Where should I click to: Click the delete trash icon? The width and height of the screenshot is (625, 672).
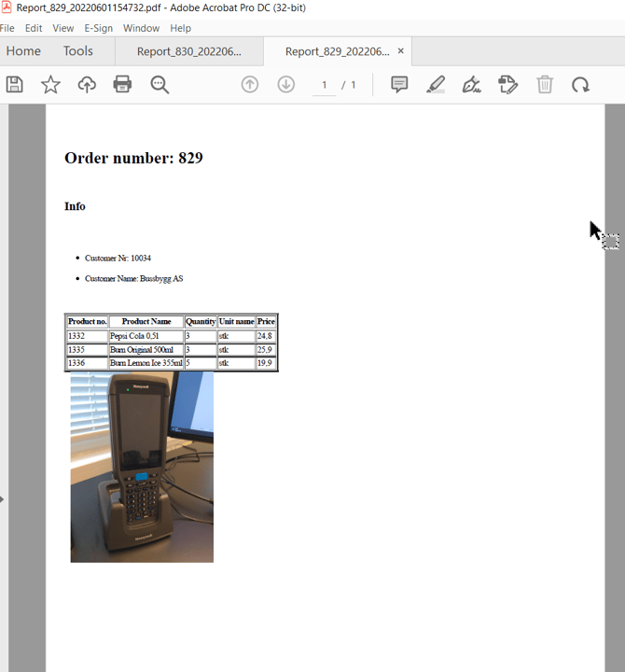click(545, 85)
